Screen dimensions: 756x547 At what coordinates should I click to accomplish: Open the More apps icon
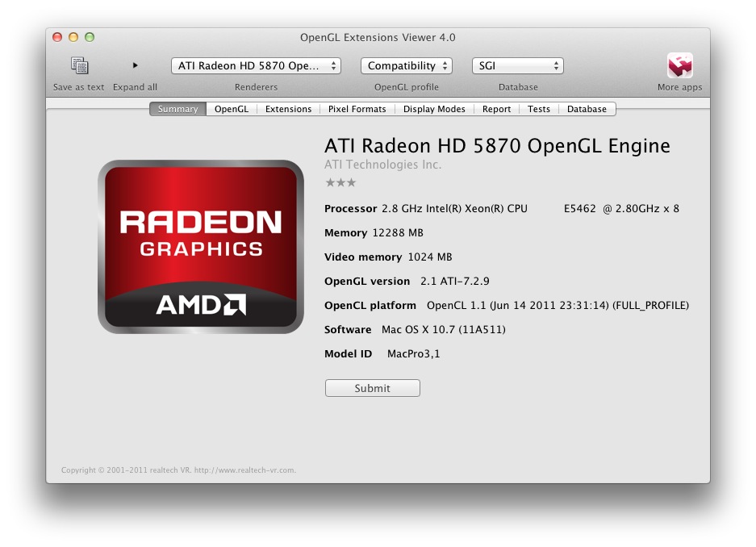(x=680, y=65)
